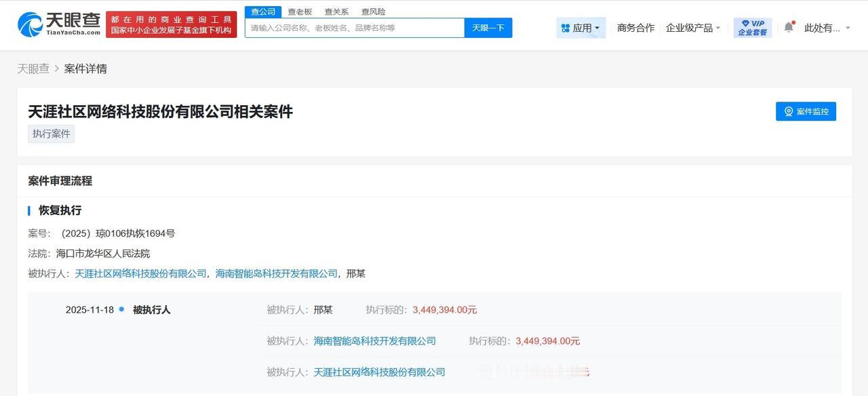This screenshot has height=396, width=868.
Task: Click the 天涯社区网络科技股份有限公司相关案件 page title
Action: [x=161, y=111]
